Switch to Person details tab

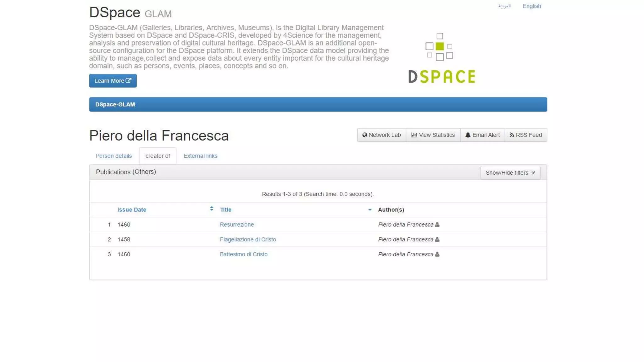point(114,156)
